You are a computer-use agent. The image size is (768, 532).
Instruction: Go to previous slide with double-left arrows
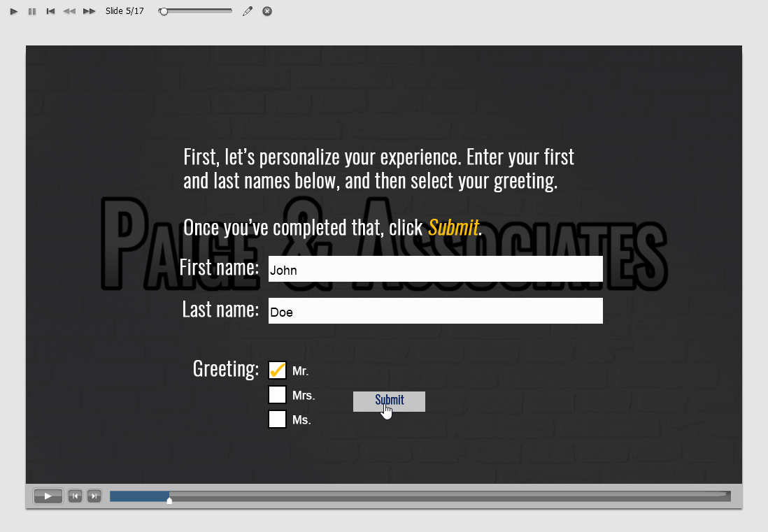coord(69,11)
